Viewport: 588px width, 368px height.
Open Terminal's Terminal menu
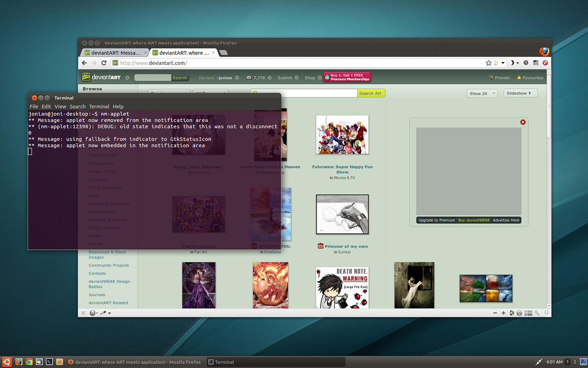tap(99, 106)
